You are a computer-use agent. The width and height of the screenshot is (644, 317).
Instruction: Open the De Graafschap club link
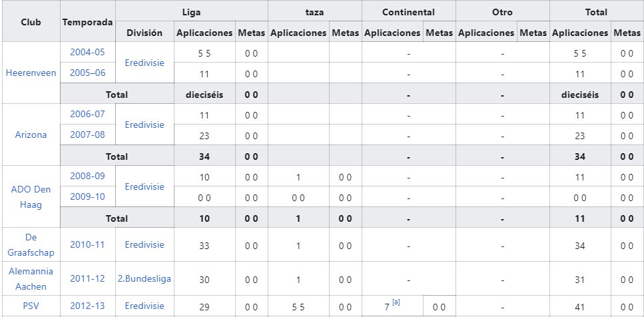coord(31,244)
